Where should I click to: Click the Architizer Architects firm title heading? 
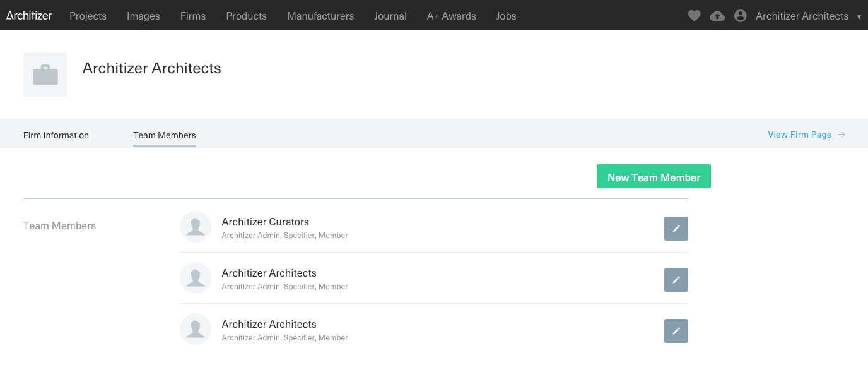click(x=152, y=68)
